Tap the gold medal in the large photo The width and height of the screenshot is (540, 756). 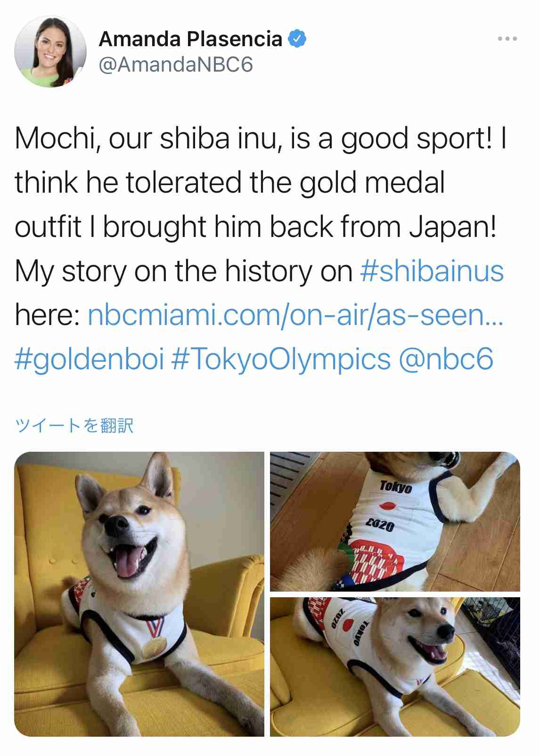(154, 648)
